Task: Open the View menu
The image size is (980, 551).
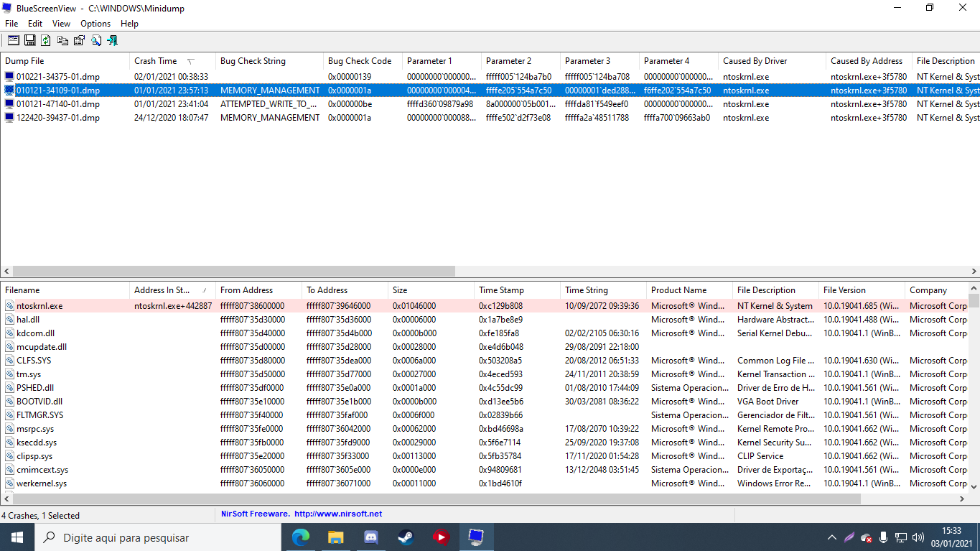Action: tap(62, 24)
